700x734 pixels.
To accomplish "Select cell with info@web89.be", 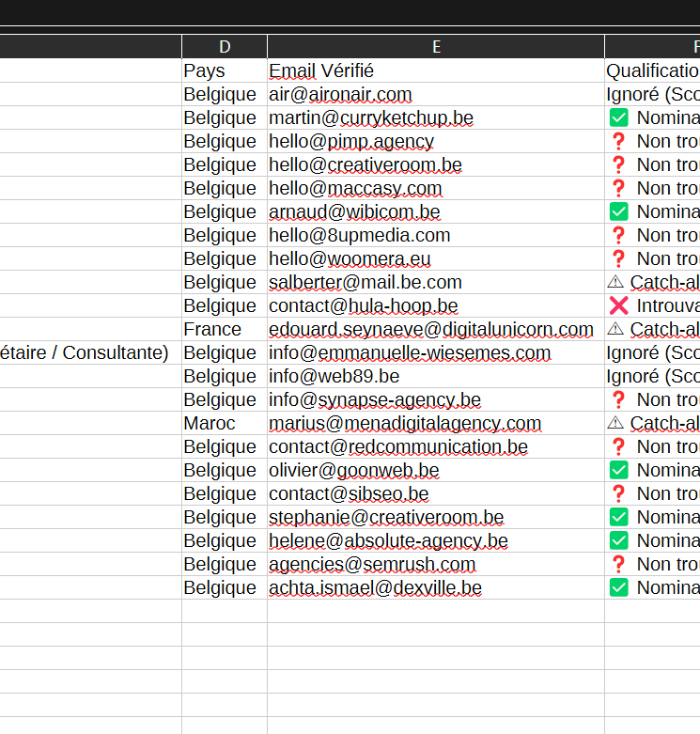I will click(x=436, y=376).
